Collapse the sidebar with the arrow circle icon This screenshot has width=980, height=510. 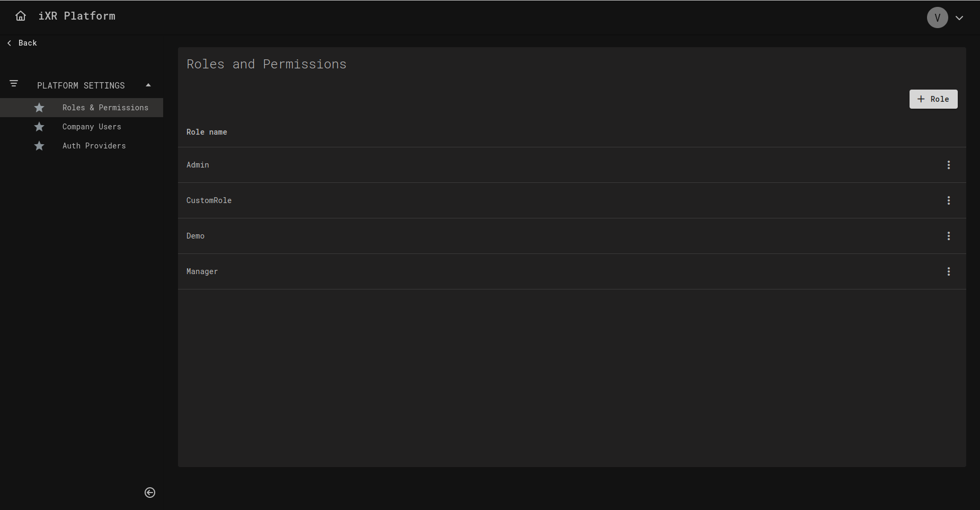point(150,493)
